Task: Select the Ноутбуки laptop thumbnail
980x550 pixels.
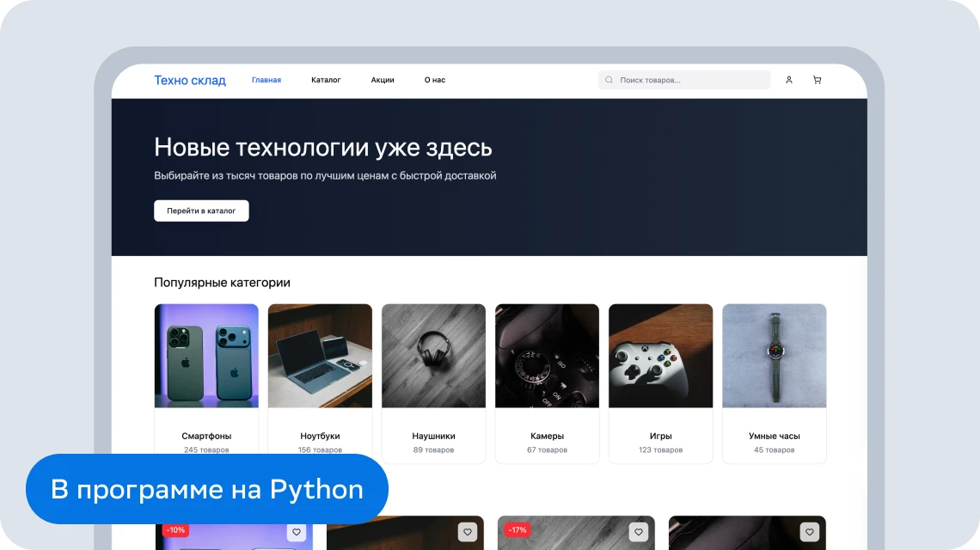Action: (320, 356)
